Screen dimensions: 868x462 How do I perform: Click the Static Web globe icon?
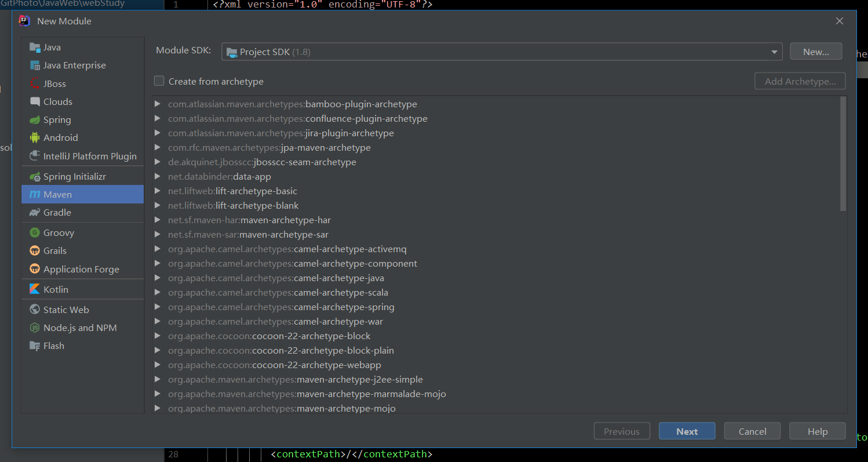point(35,310)
